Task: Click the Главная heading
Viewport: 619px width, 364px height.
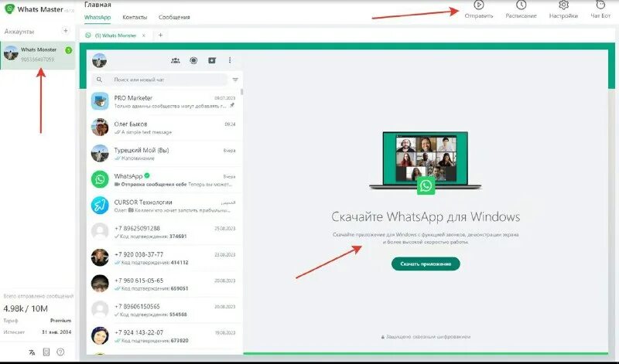Action: click(x=97, y=5)
